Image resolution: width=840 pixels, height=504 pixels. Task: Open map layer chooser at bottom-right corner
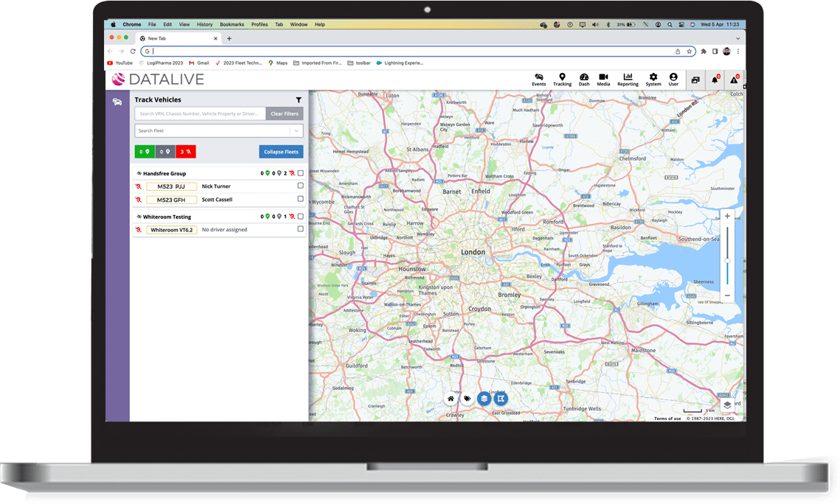coord(727,405)
